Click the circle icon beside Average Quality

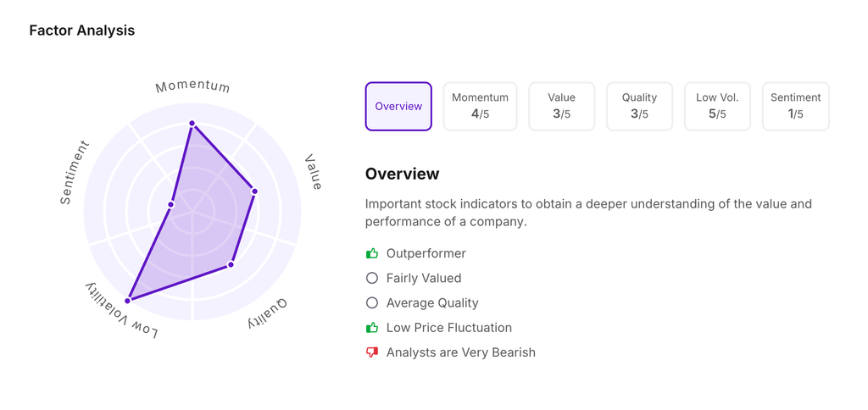click(x=372, y=302)
